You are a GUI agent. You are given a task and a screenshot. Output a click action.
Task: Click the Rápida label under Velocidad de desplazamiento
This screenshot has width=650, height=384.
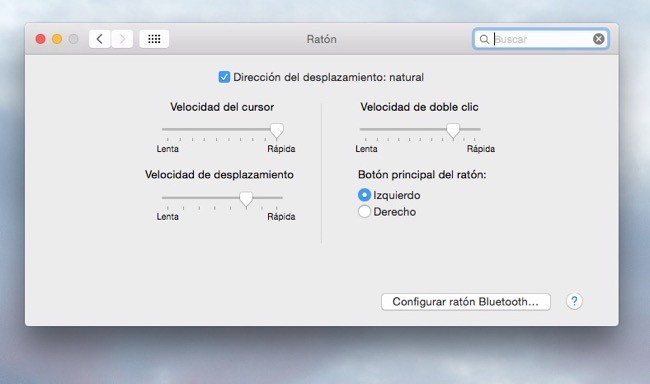click(281, 217)
